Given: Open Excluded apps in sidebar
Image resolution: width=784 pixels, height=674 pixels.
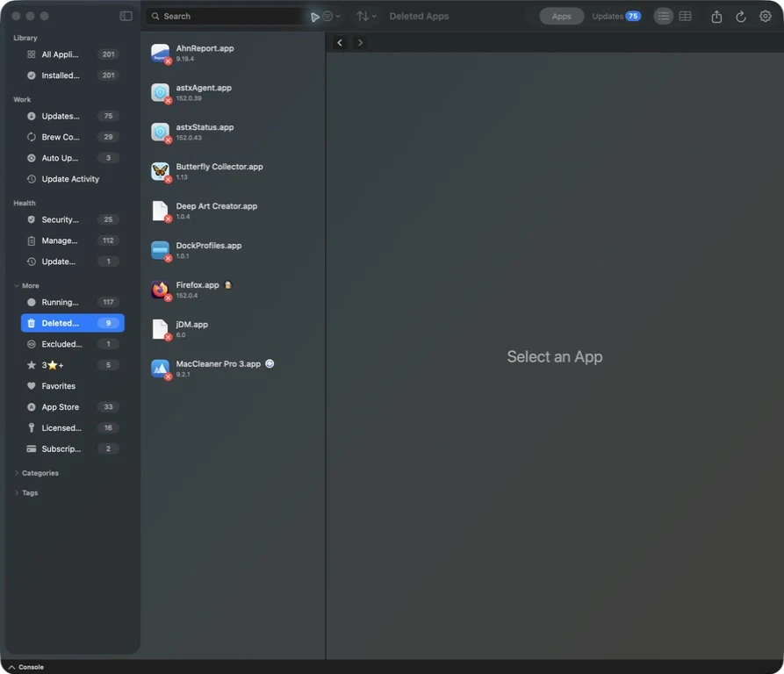Looking at the screenshot, I should coord(73,344).
